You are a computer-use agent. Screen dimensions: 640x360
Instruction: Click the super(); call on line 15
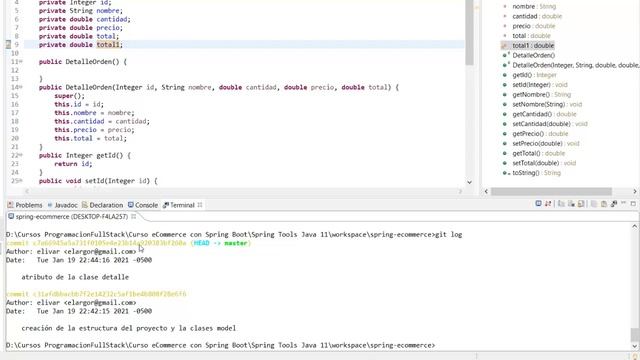point(69,96)
